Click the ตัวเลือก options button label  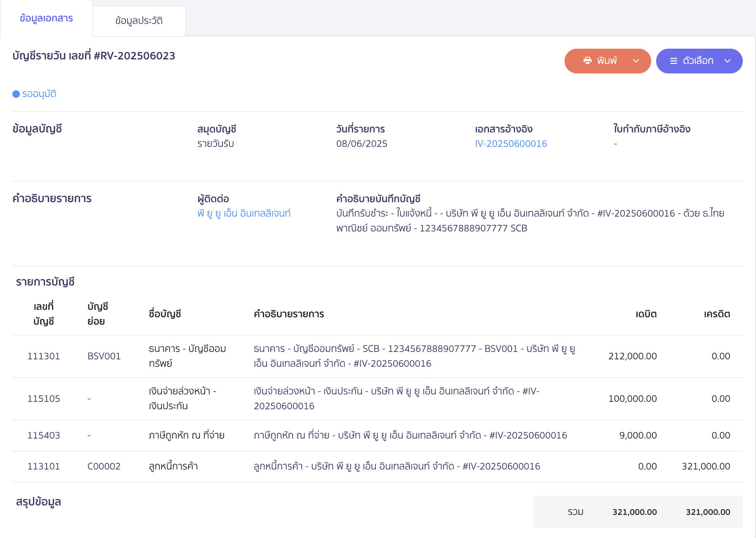pos(698,61)
